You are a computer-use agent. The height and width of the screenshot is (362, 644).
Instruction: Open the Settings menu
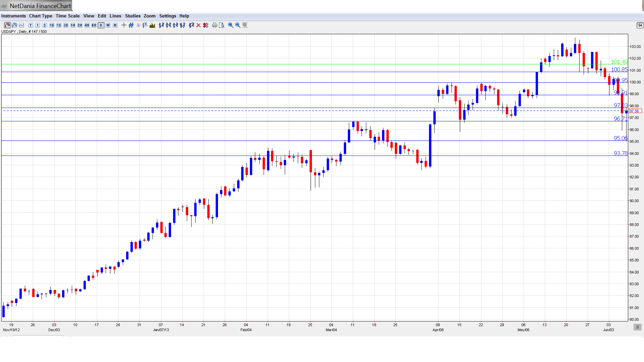pyautogui.click(x=167, y=16)
